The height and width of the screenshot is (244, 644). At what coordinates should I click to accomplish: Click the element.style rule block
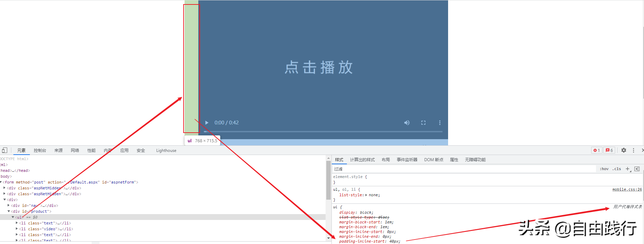(x=487, y=179)
